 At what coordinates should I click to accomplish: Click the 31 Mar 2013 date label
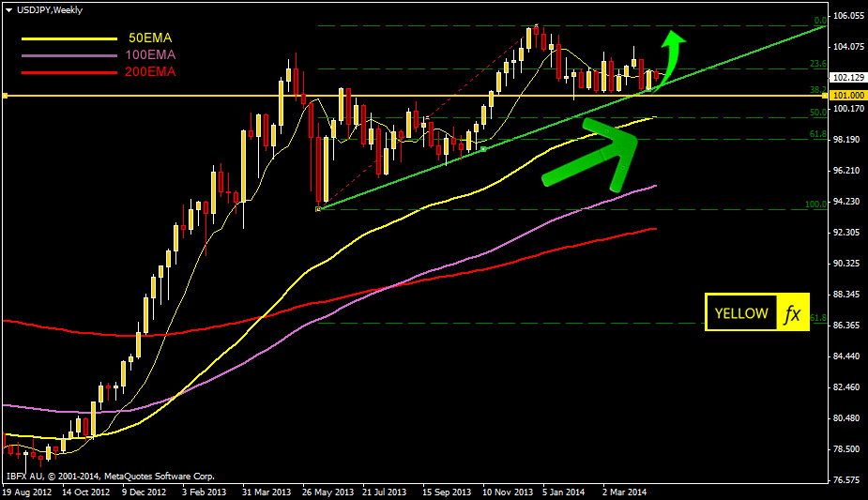(264, 492)
